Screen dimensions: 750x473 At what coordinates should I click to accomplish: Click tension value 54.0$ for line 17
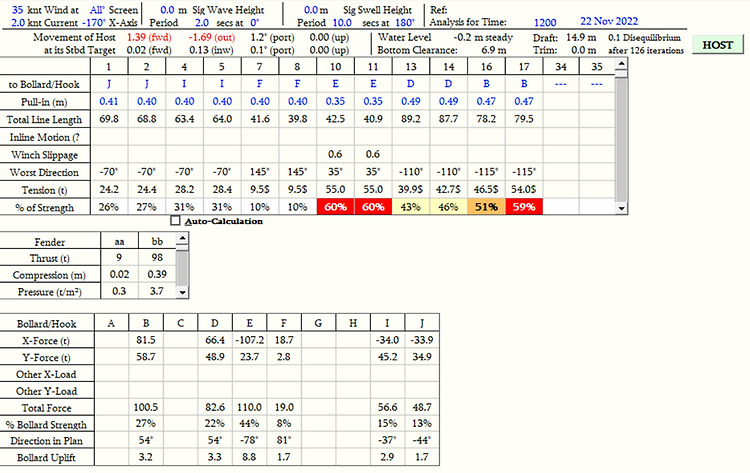click(x=524, y=189)
